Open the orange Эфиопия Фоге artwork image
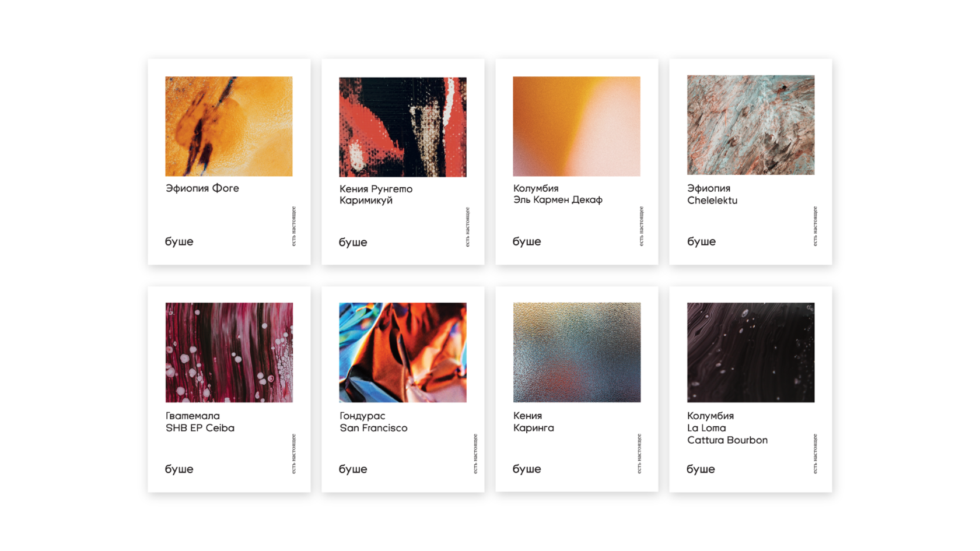The image size is (980, 551). click(229, 126)
